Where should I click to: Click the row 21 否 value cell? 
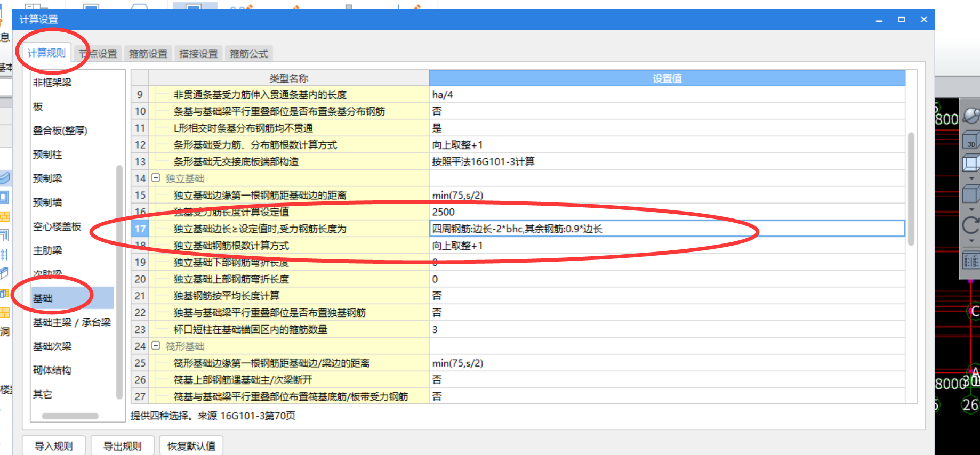click(667, 296)
